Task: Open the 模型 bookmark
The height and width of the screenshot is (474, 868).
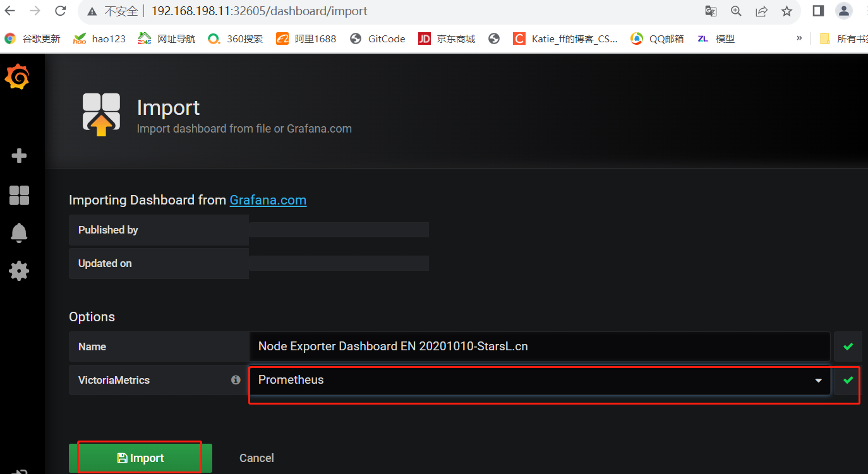Action: click(716, 39)
